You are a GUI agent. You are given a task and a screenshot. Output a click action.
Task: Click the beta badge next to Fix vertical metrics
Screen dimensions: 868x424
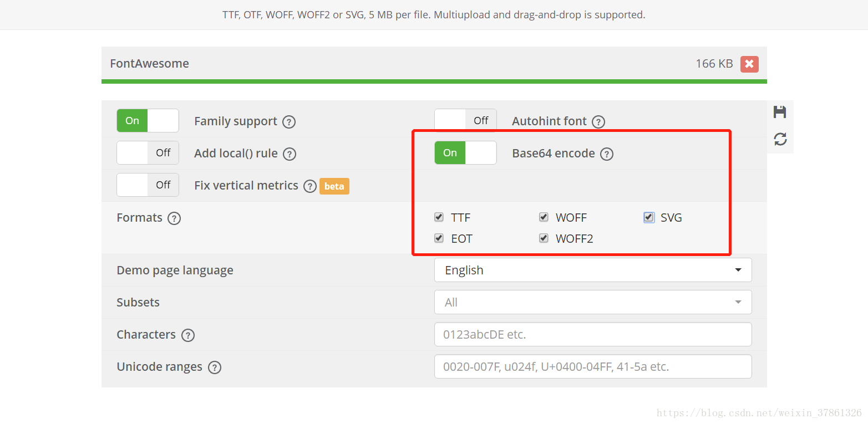point(334,186)
